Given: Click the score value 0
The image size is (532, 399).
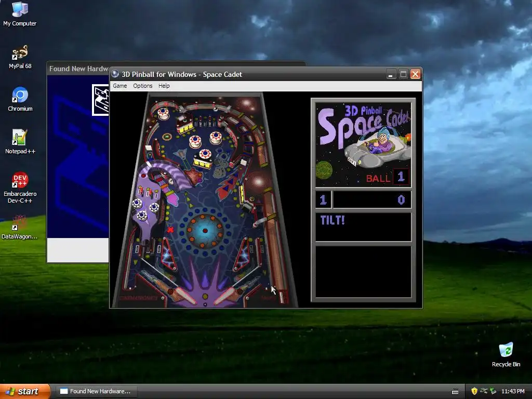Looking at the screenshot, I should tap(401, 199).
